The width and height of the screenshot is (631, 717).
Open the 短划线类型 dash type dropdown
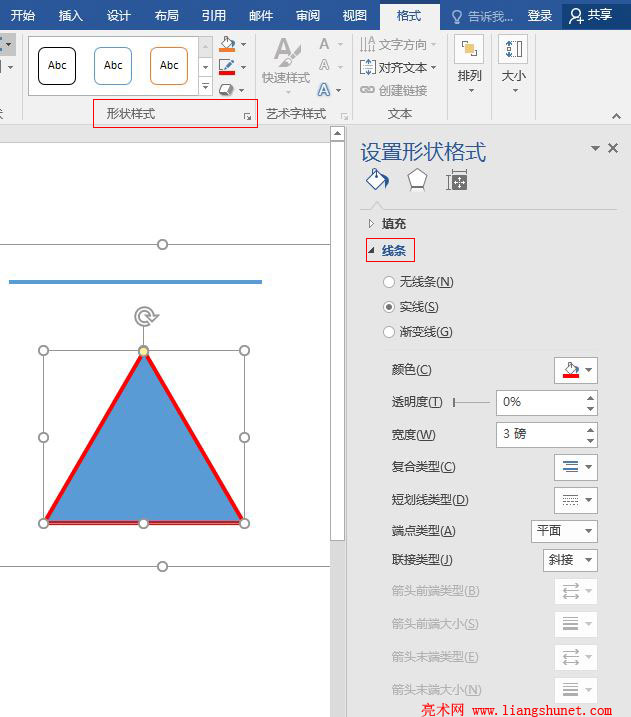(576, 500)
